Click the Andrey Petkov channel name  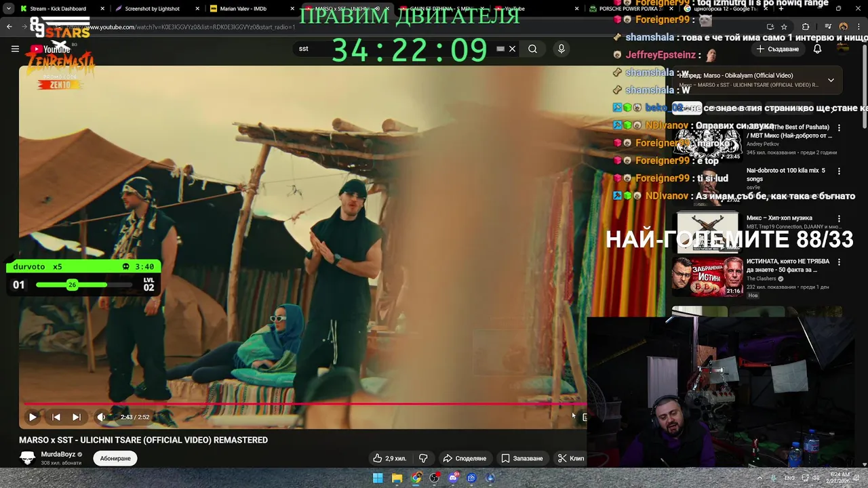click(764, 144)
